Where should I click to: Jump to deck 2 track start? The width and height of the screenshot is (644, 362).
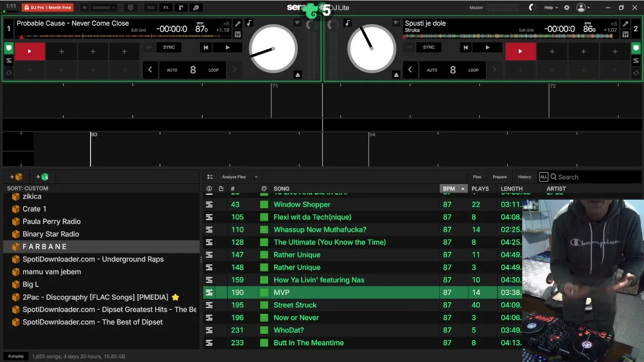465,47
